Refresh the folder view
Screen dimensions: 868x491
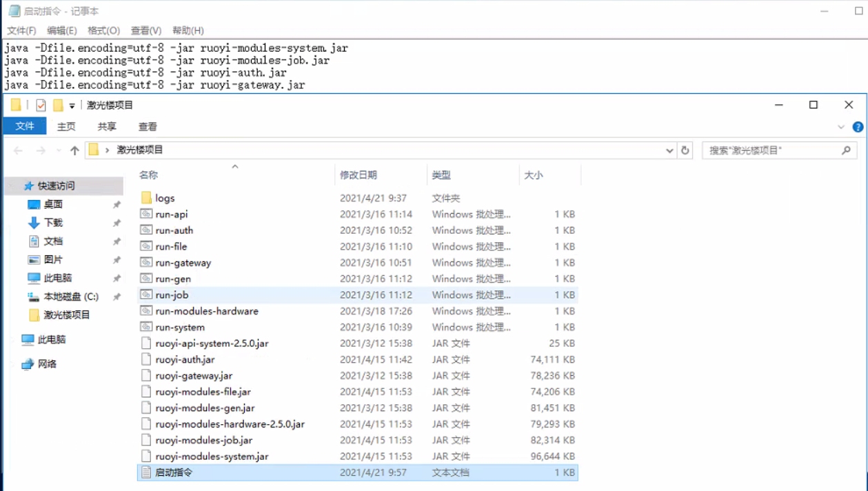(685, 150)
